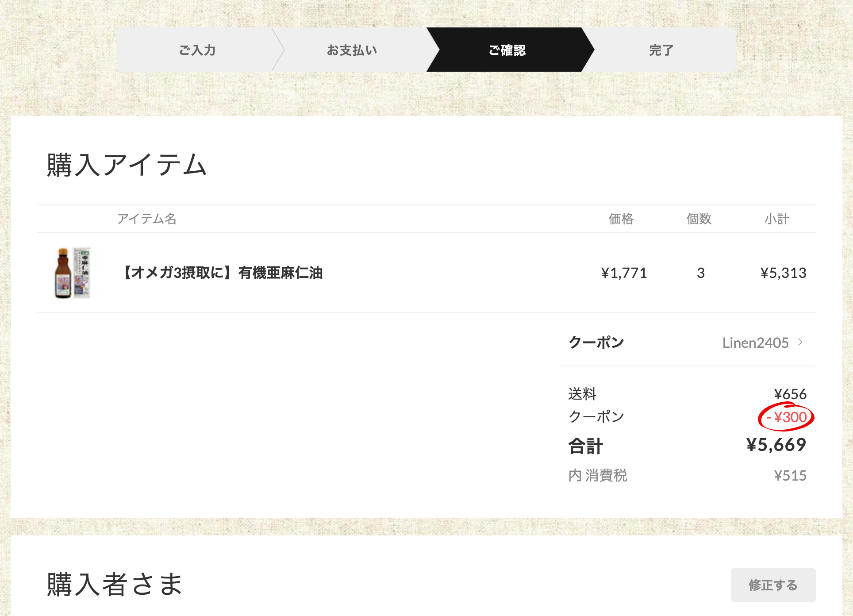
Task: Click the 送料 shipping fee ¥656
Action: pos(790,394)
